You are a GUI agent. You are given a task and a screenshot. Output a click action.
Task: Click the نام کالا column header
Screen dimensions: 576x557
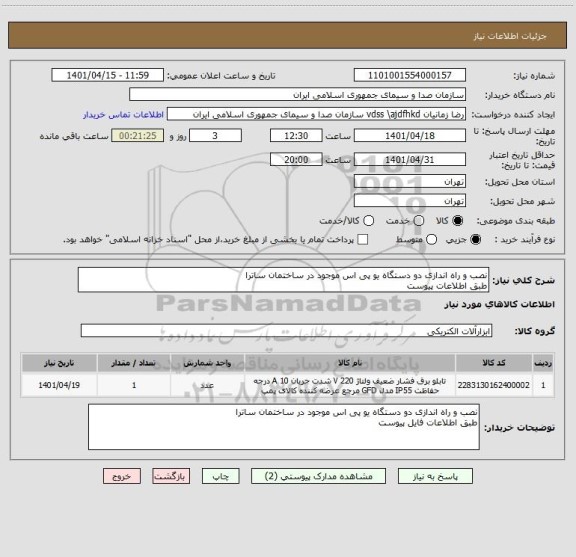[350, 363]
